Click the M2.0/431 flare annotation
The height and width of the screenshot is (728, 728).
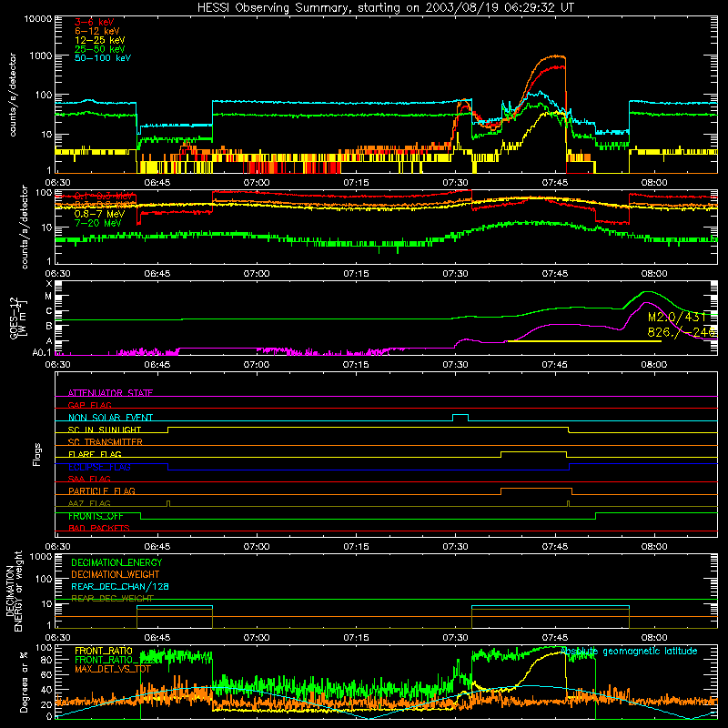pyautogui.click(x=677, y=317)
